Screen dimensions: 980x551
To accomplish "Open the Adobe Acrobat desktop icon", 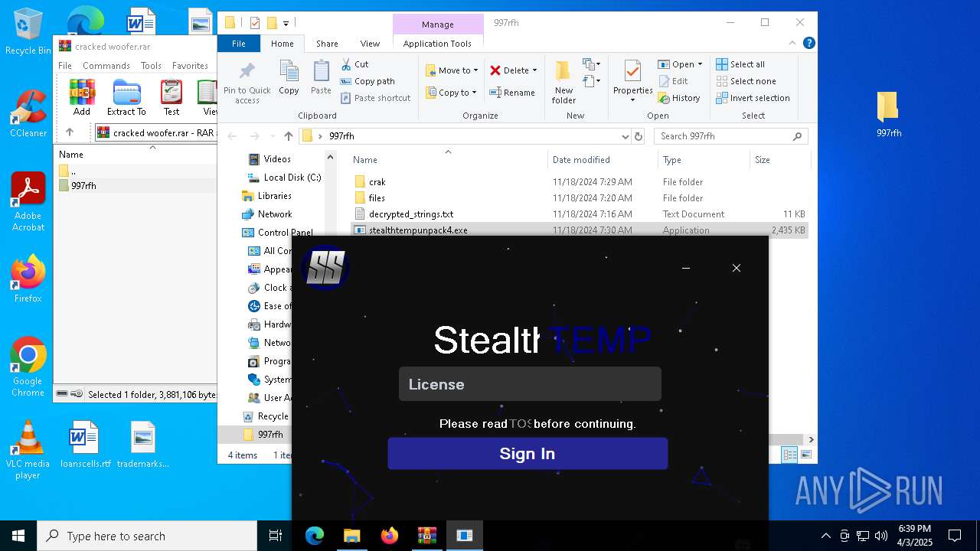I will click(x=28, y=202).
